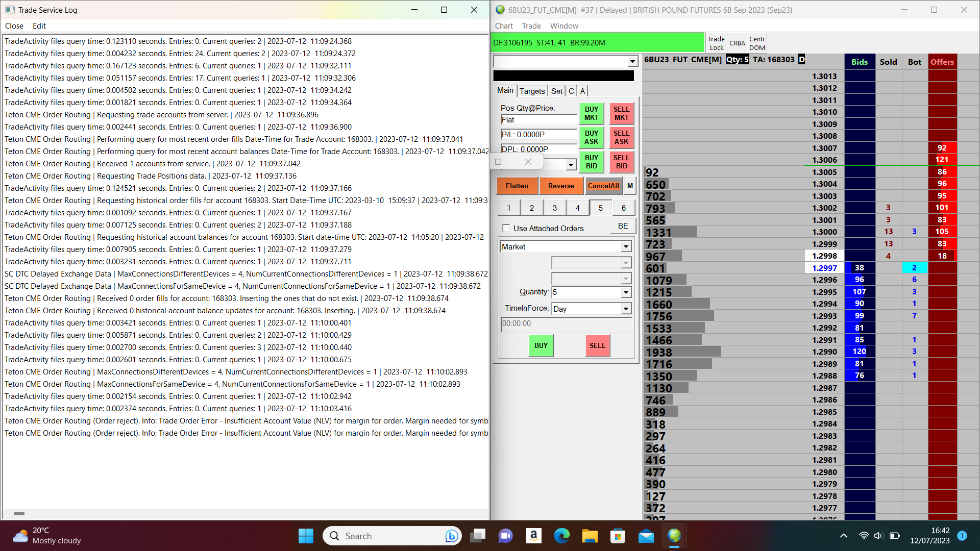Click the Microsoft Edge taskbar icon
The height and width of the screenshot is (551, 980).
click(561, 536)
